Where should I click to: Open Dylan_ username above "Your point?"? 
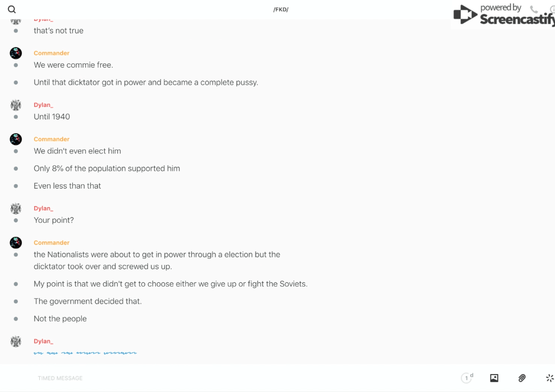pos(43,208)
